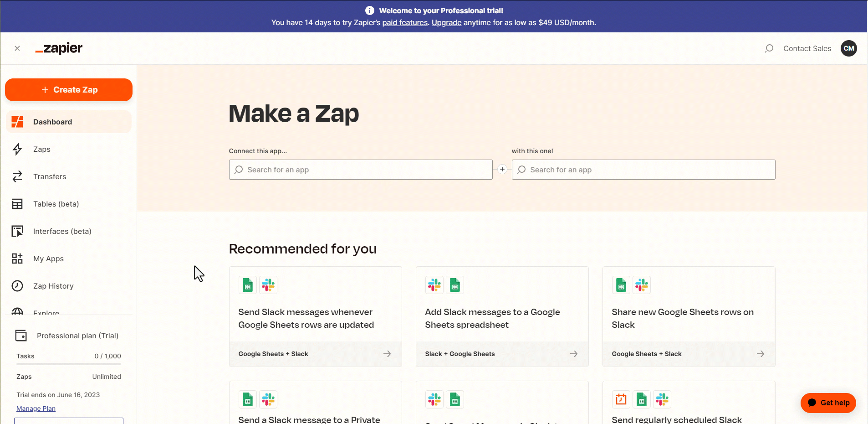Click the Slack icon in first recommended card

coord(268,285)
